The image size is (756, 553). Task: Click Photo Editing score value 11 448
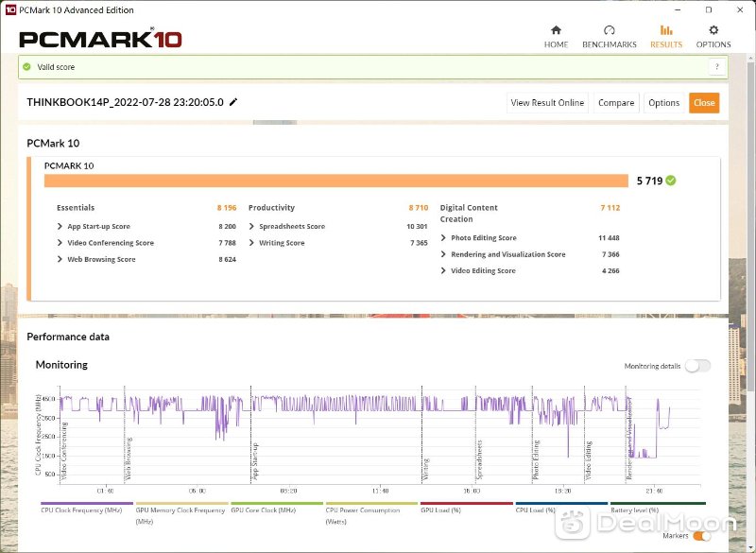coord(609,237)
